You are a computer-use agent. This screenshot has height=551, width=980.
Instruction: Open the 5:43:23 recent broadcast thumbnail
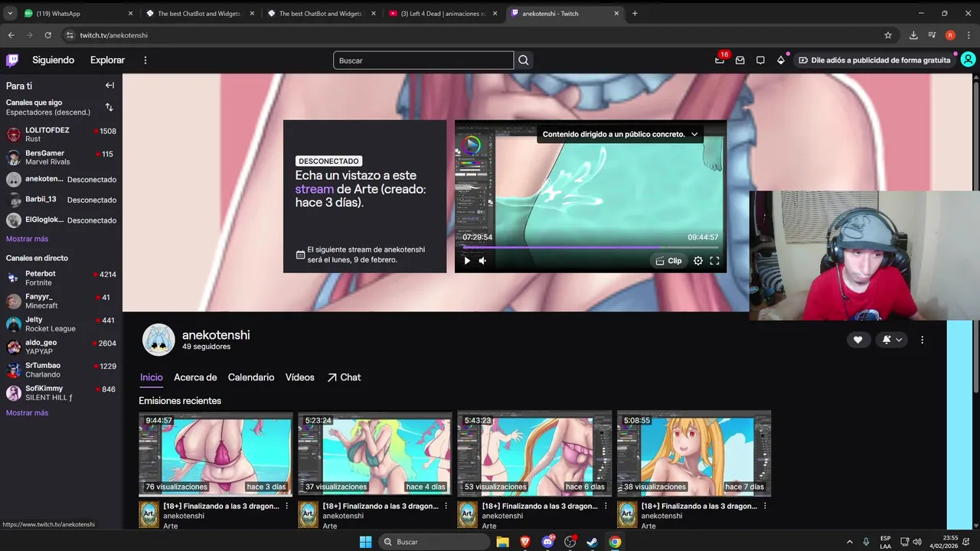point(534,454)
